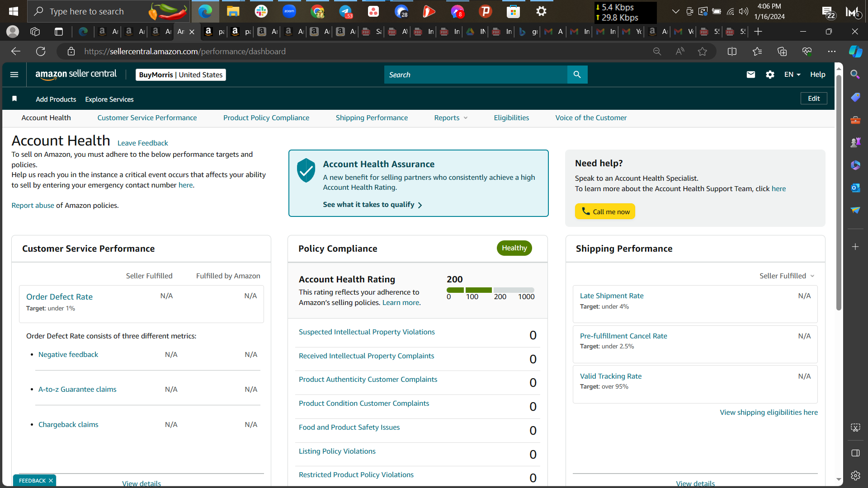Screen dimensions: 868x488
Task: Switch to Customer Service Performance tab
Action: click(x=147, y=118)
